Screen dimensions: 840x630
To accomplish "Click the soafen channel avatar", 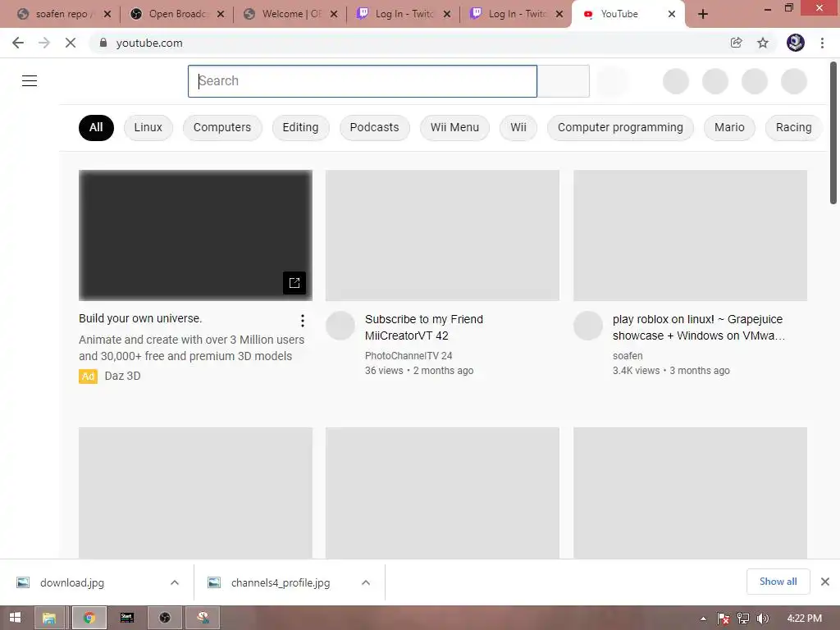I will 587,326.
